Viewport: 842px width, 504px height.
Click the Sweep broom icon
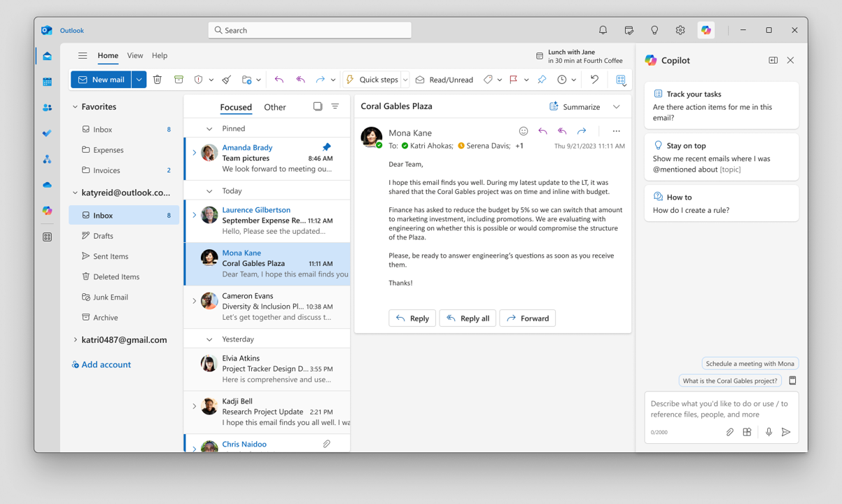click(x=227, y=80)
